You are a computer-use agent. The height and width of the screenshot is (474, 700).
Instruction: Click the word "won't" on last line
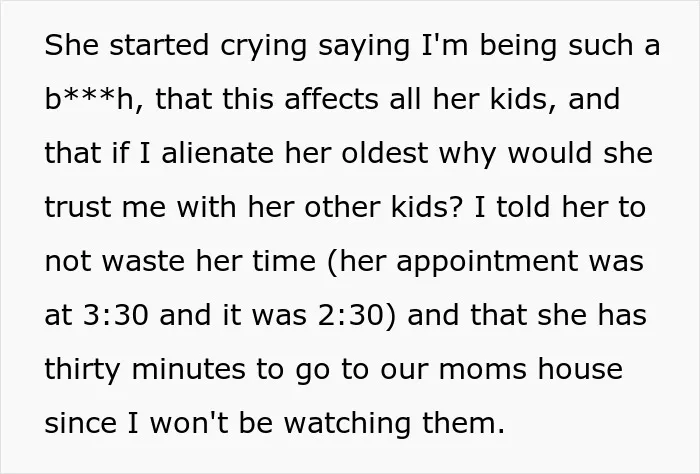188,423
